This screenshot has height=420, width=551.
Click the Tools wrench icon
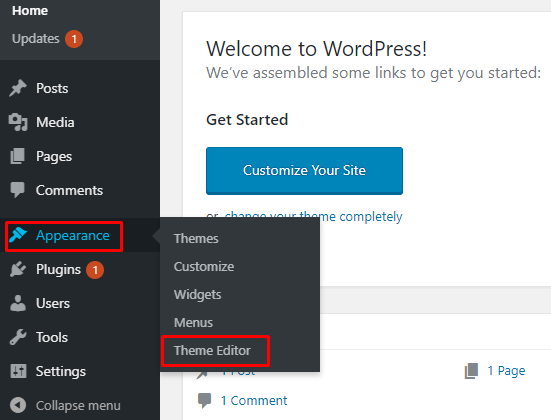click(18, 337)
